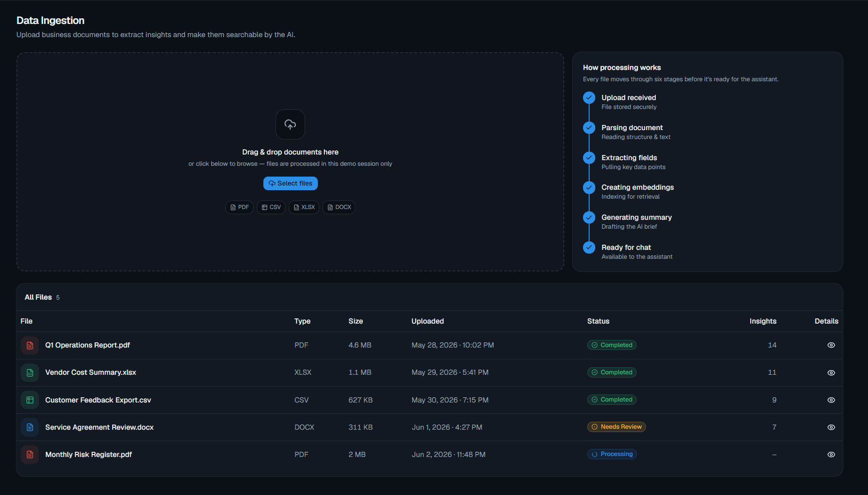The width and height of the screenshot is (868, 495).
Task: Click the Extracting fields checkmark icon
Action: click(x=589, y=158)
